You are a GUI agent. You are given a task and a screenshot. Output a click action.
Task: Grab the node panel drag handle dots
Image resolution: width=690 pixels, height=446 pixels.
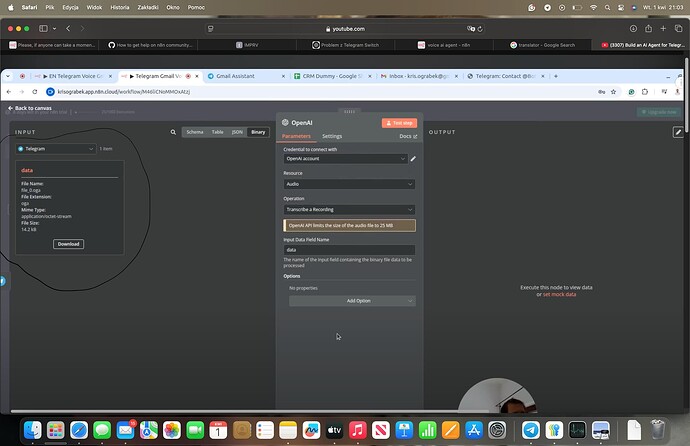(349, 112)
